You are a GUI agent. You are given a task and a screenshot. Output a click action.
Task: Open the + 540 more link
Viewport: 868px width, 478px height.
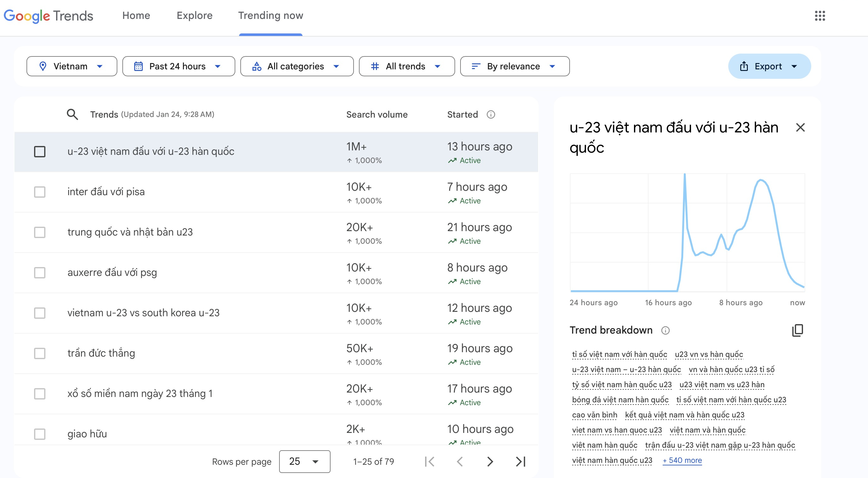point(682,460)
